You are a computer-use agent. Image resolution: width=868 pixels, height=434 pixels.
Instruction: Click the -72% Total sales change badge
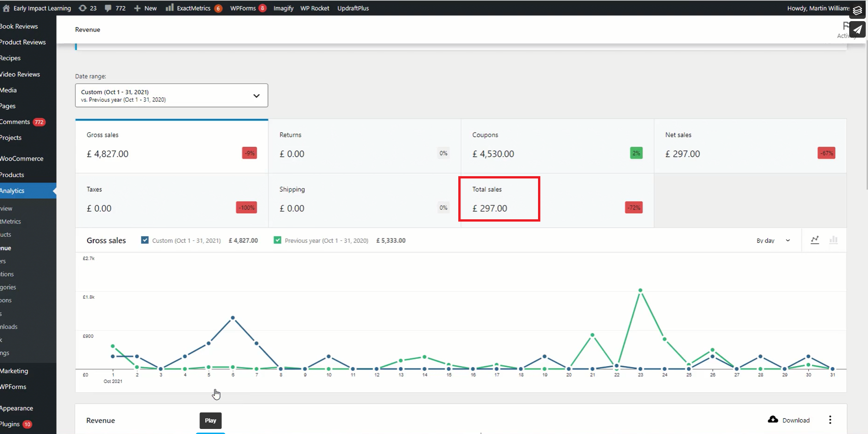634,207
